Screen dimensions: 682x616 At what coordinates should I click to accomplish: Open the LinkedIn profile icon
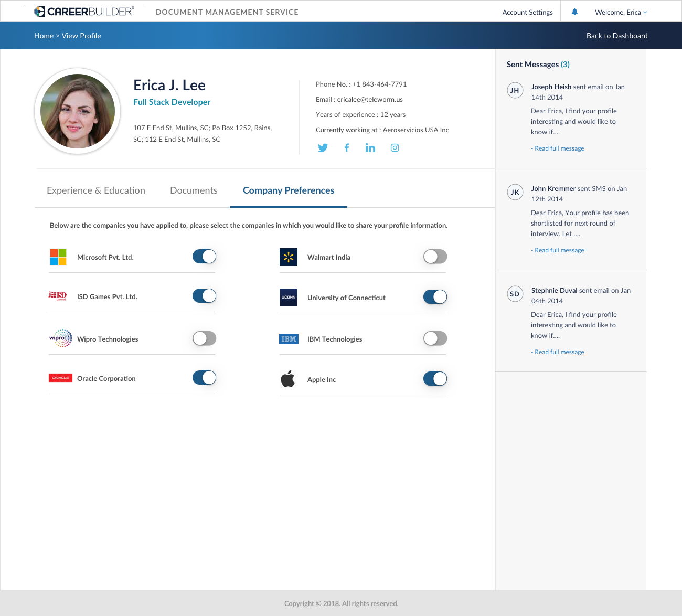pos(370,148)
